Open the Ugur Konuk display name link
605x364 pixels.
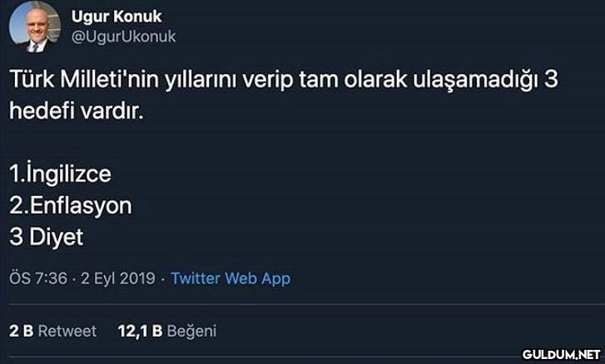(117, 17)
